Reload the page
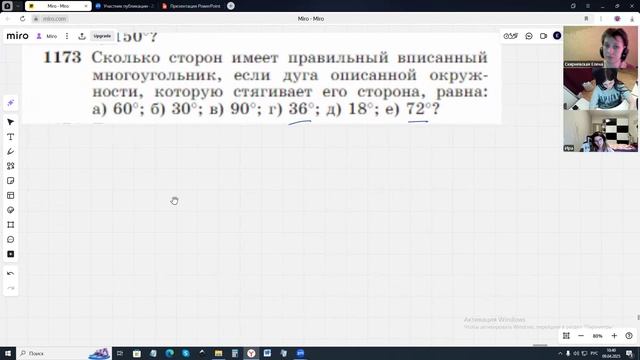Screen dimensions: 640x360 [x=22, y=19]
